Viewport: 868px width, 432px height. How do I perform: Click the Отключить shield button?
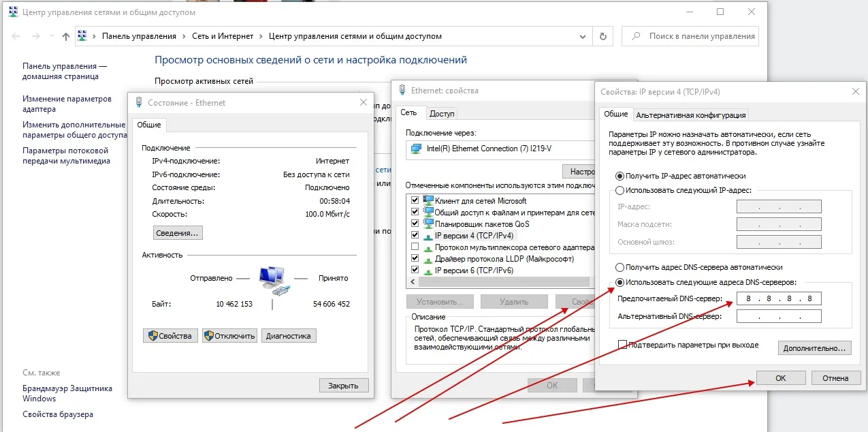coord(230,335)
